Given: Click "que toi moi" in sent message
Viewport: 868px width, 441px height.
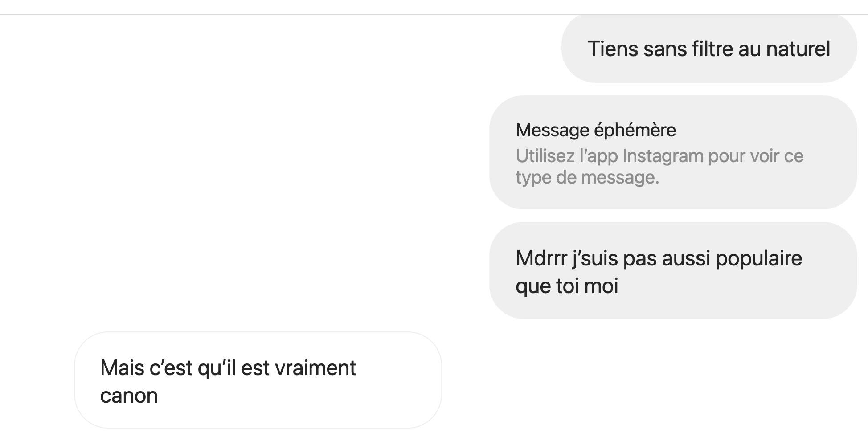Looking at the screenshot, I should [567, 286].
